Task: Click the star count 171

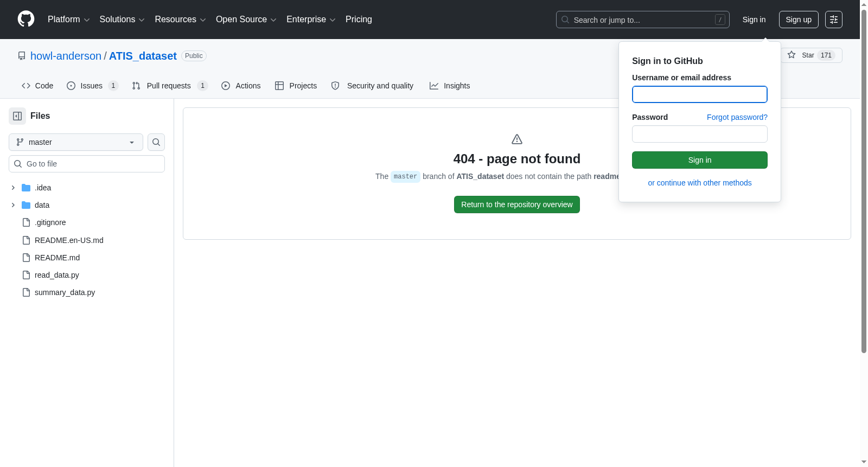Action: (826, 55)
